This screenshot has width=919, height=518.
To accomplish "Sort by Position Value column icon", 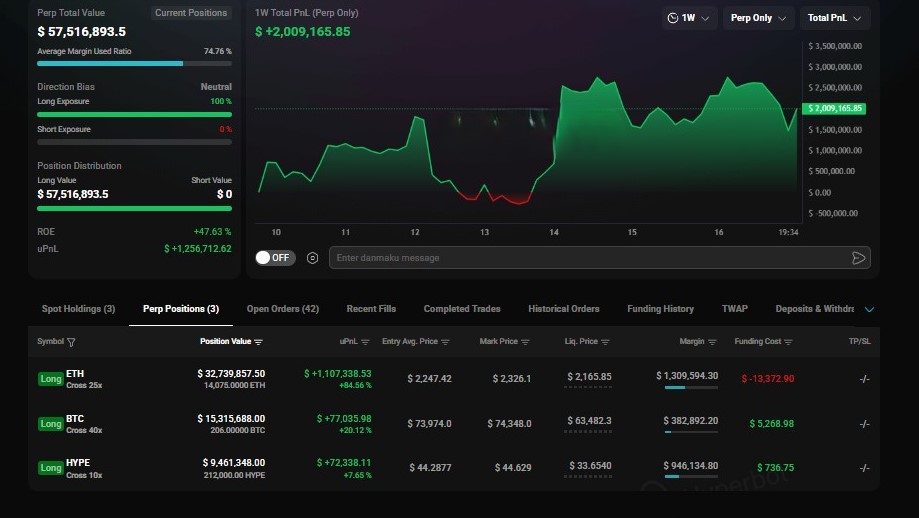I will pyautogui.click(x=259, y=342).
